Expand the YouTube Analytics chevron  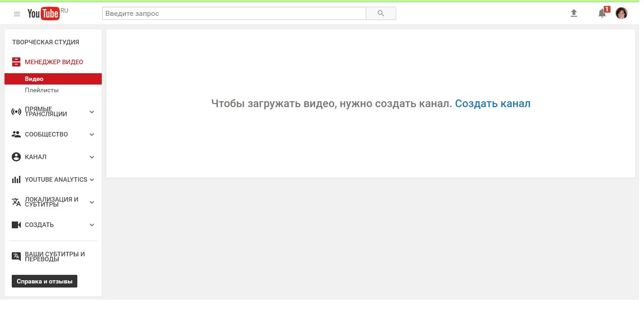[92, 180]
